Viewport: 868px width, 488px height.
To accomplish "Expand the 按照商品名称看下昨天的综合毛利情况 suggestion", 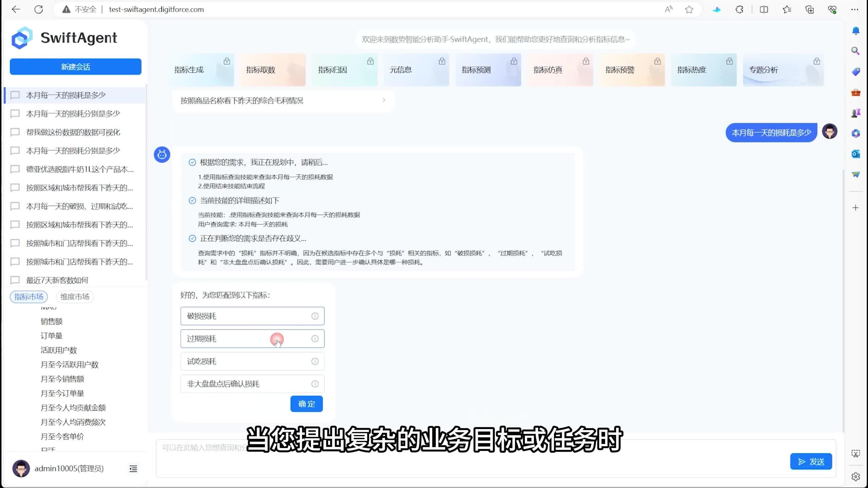I will tap(383, 100).
